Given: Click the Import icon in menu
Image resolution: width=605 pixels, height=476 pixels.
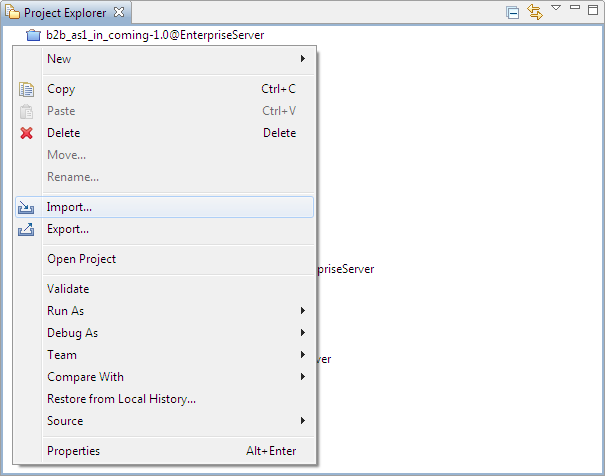Looking at the screenshot, I should click(x=27, y=207).
